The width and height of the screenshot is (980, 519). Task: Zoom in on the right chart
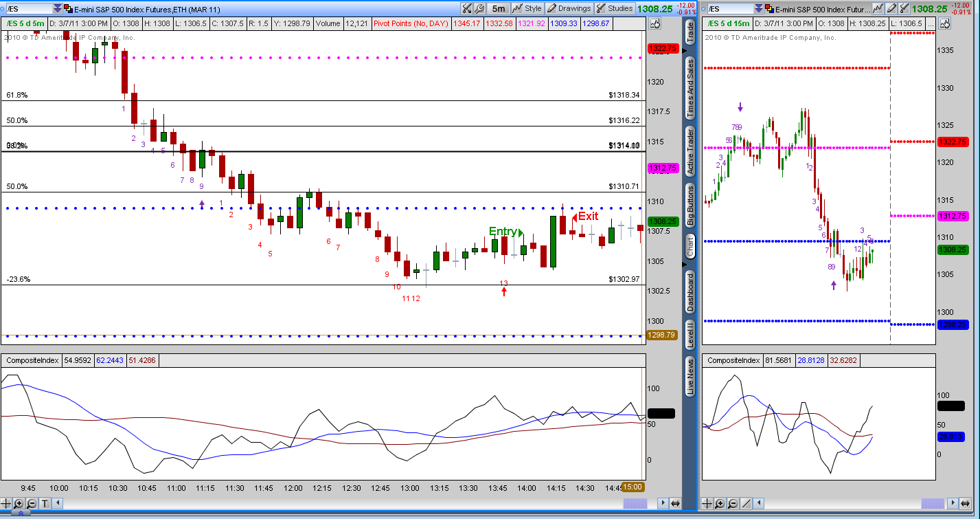pos(720,503)
